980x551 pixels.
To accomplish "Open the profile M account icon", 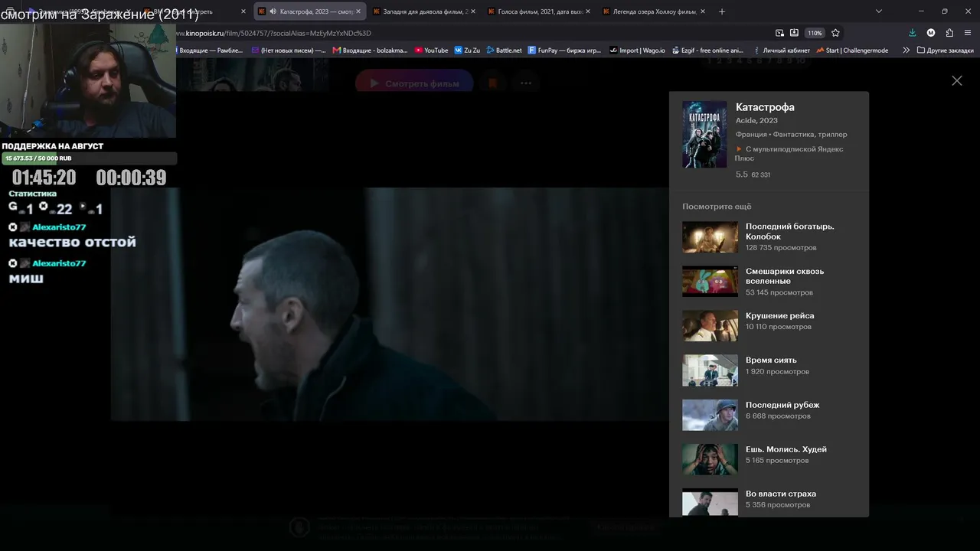I will [931, 33].
